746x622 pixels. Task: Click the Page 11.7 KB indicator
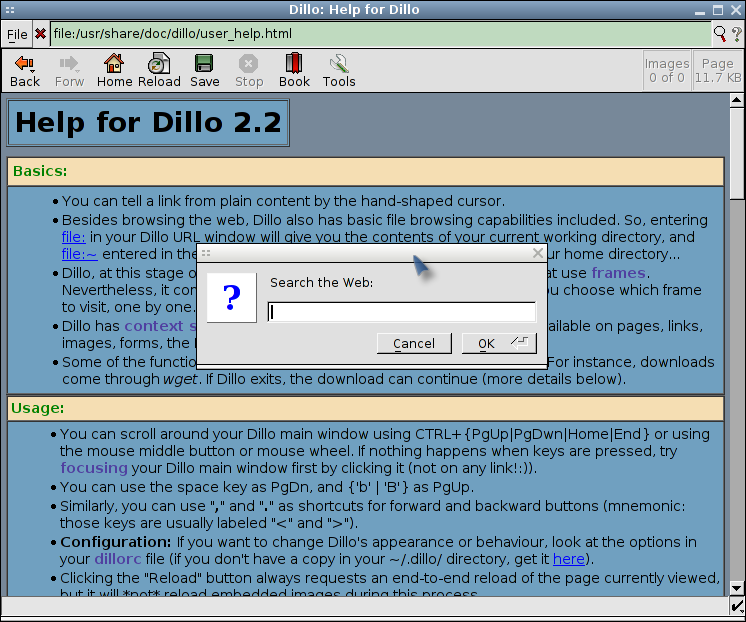[x=717, y=70]
